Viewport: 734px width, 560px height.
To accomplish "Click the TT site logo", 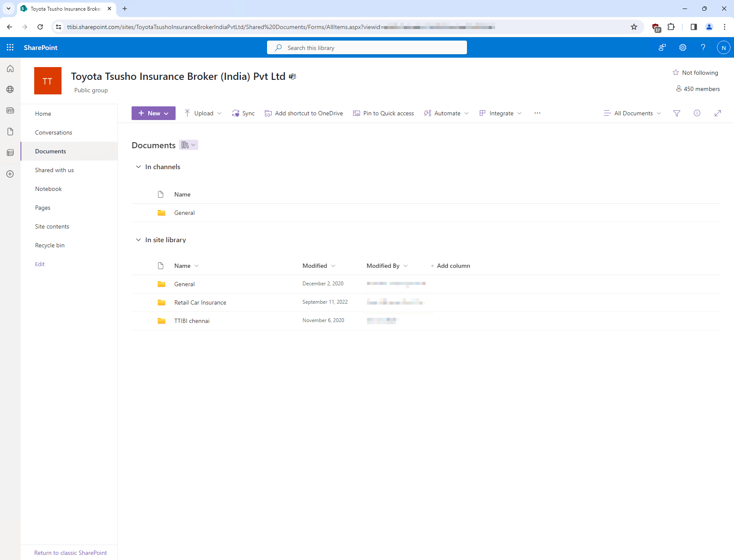I will 47,81.
